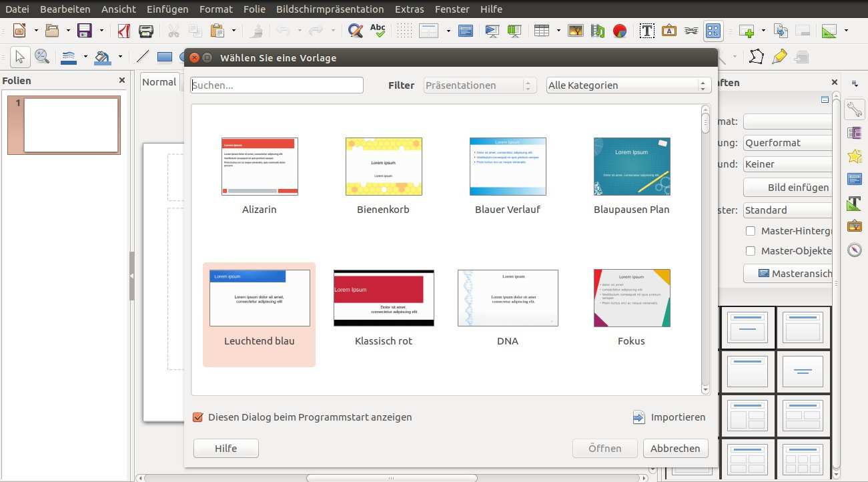868x482 pixels.
Task: Open the Bildschirmpräsentation menu
Action: point(330,9)
